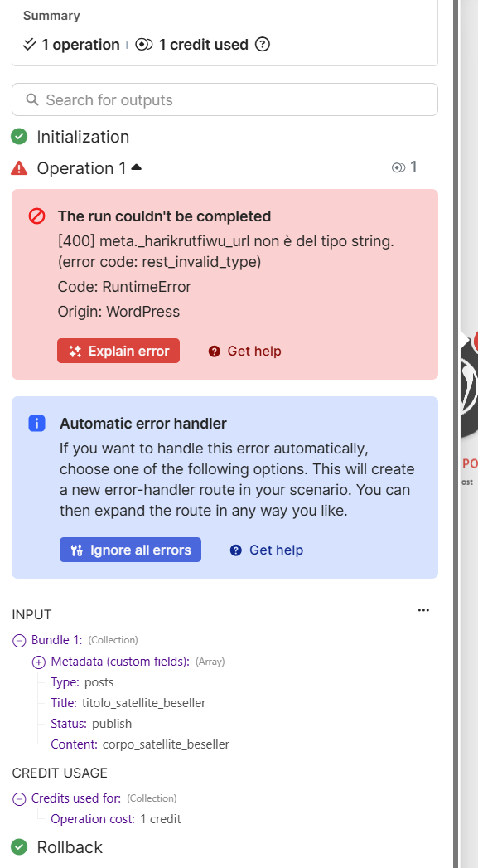The width and height of the screenshot is (478, 868).
Task: Click the Explain error button
Action: click(118, 351)
